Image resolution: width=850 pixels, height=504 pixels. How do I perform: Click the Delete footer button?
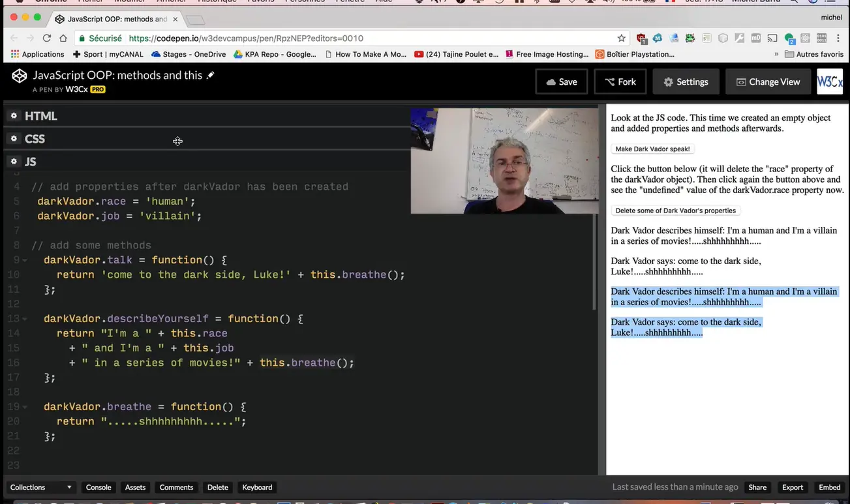coord(217,487)
